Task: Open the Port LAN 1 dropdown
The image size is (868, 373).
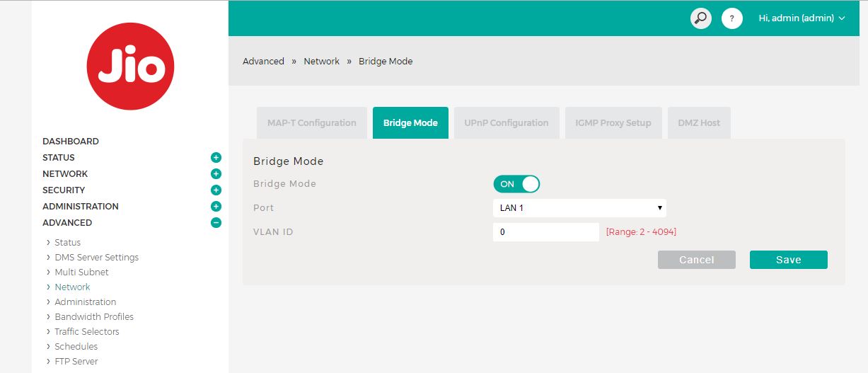Action: click(579, 208)
